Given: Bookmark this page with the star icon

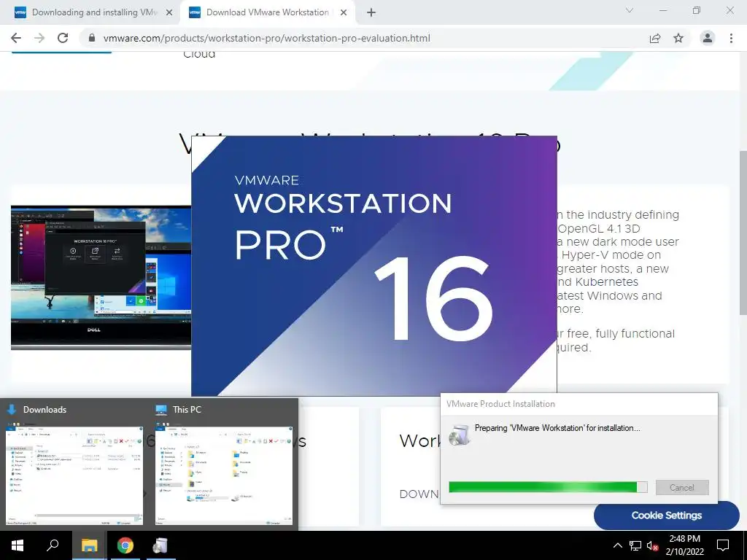Looking at the screenshot, I should 678,38.
